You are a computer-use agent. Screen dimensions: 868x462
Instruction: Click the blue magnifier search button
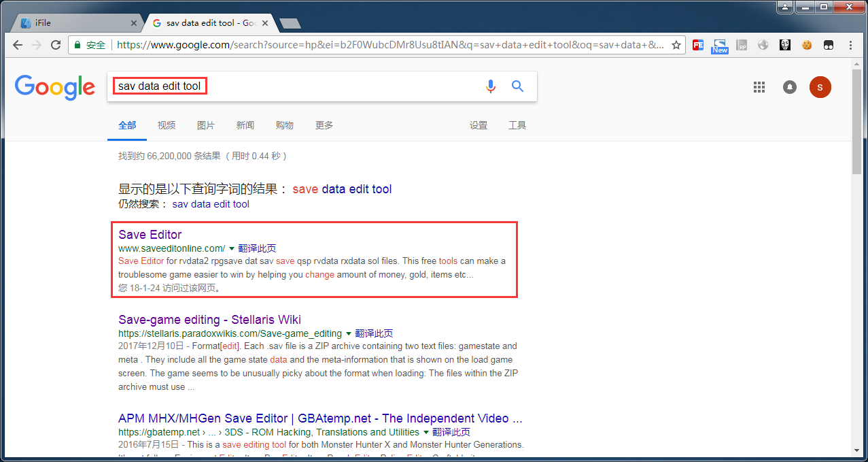click(x=518, y=86)
